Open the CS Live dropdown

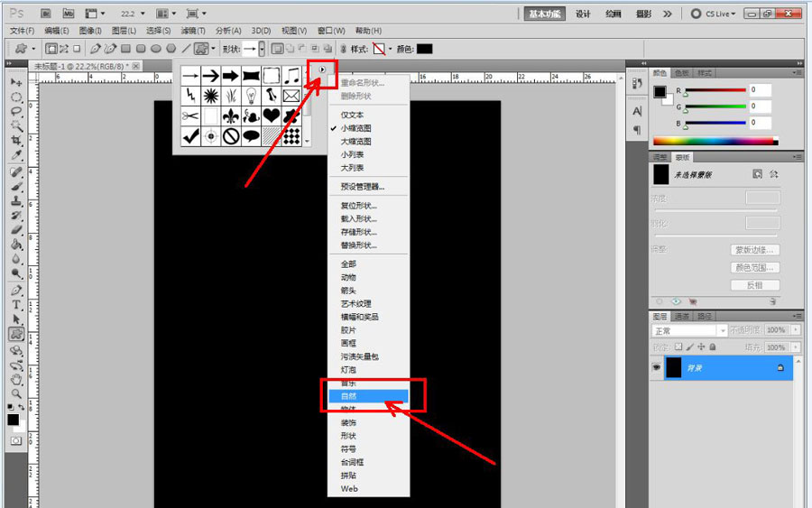pyautogui.click(x=717, y=14)
